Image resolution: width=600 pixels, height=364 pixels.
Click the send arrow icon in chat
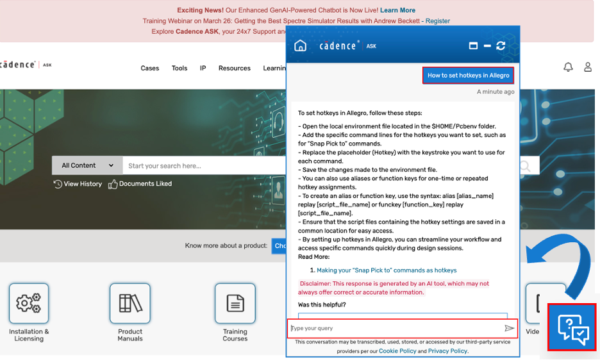509,328
